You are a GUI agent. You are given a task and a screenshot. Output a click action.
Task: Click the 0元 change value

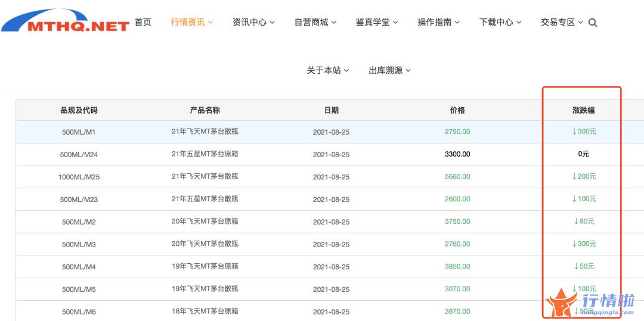[x=584, y=154]
